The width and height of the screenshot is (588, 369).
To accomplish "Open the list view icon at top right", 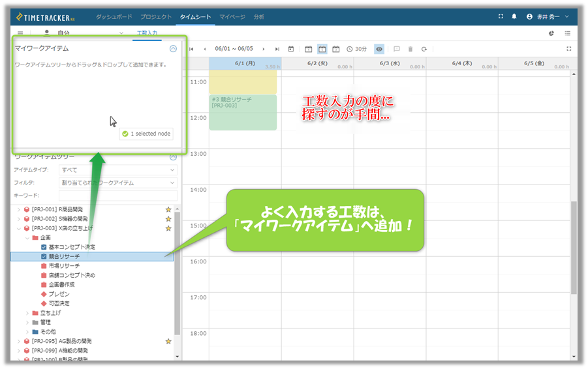I will click(x=568, y=33).
